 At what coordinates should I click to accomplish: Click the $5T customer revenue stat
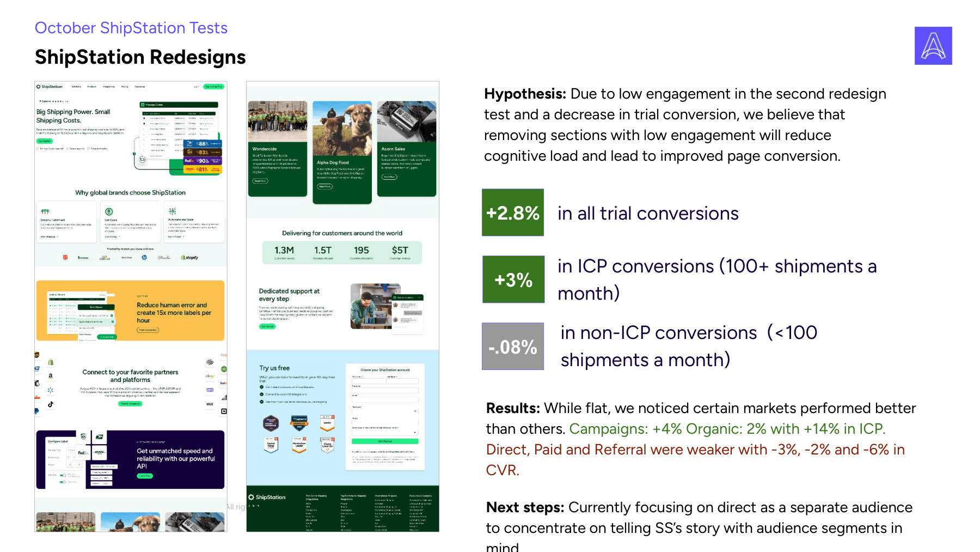(x=400, y=252)
